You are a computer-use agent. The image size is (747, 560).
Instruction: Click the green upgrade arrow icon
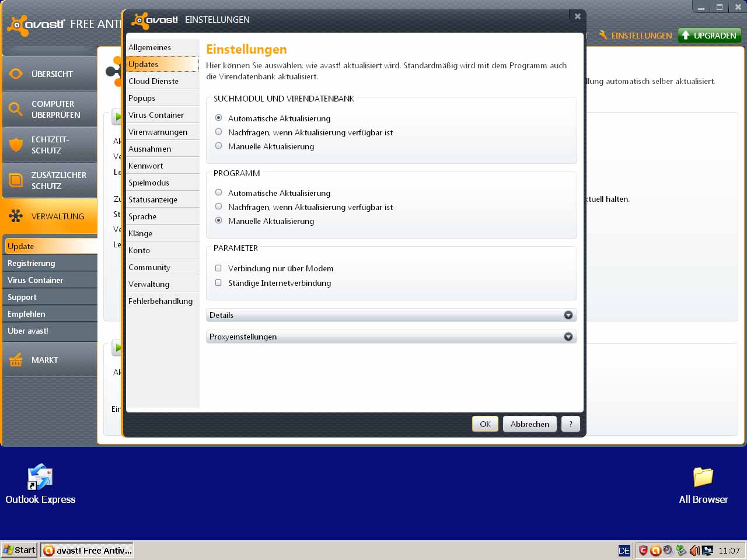[686, 35]
